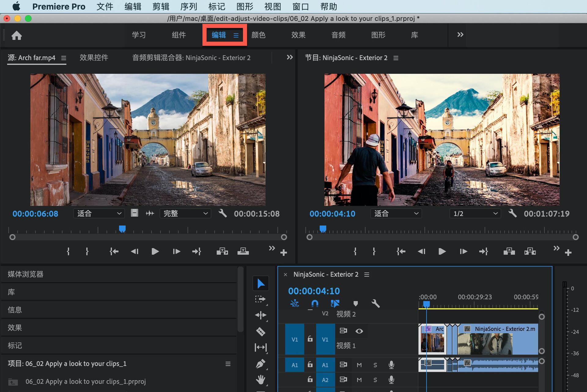Open the 序列 menu

click(x=189, y=6)
